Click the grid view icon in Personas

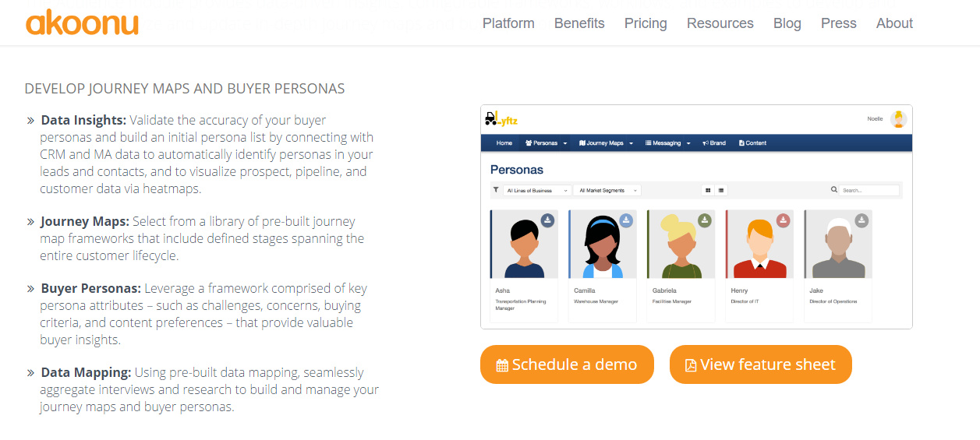click(x=708, y=190)
